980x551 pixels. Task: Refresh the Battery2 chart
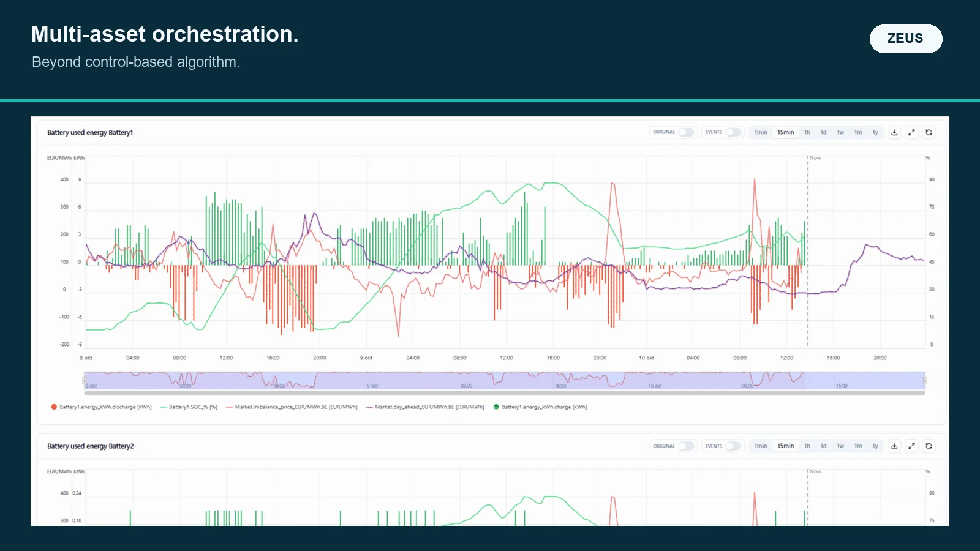pos(929,446)
